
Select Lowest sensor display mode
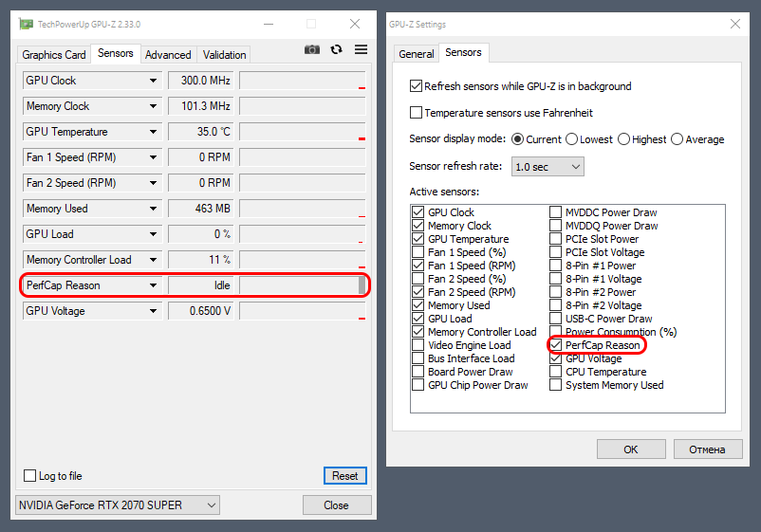pos(572,139)
